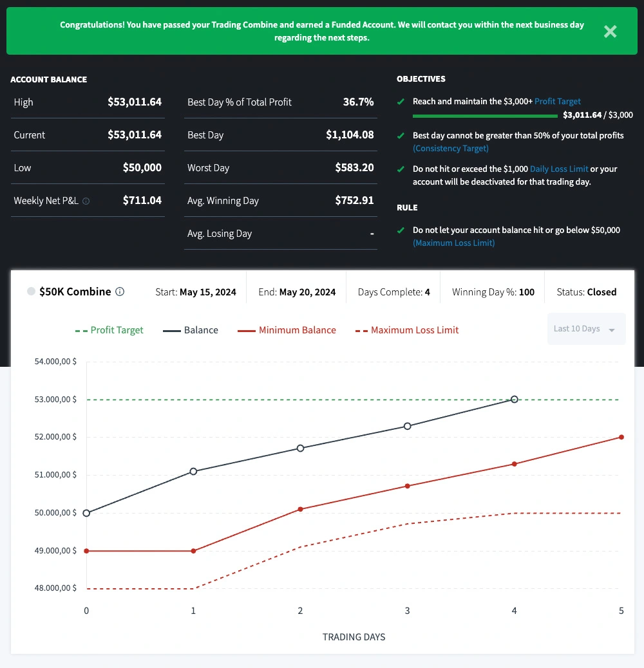Open the Daily Loss Limit link
644x668 pixels.
558,169
